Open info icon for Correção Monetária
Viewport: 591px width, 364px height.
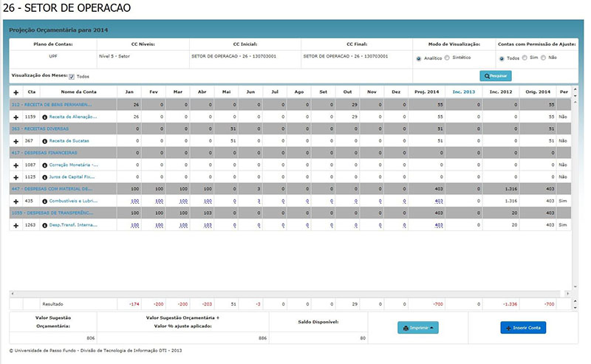pyautogui.click(x=44, y=165)
